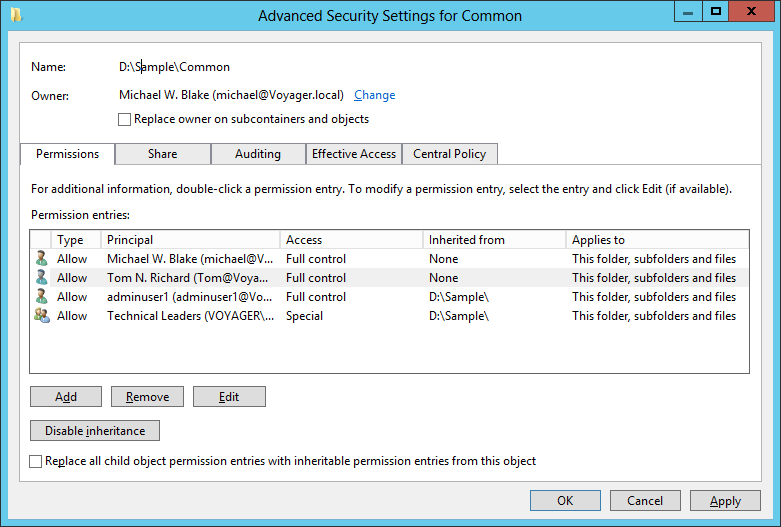The width and height of the screenshot is (781, 527).
Task: Enable Replace owner on subcontainers and objects
Action: (125, 119)
